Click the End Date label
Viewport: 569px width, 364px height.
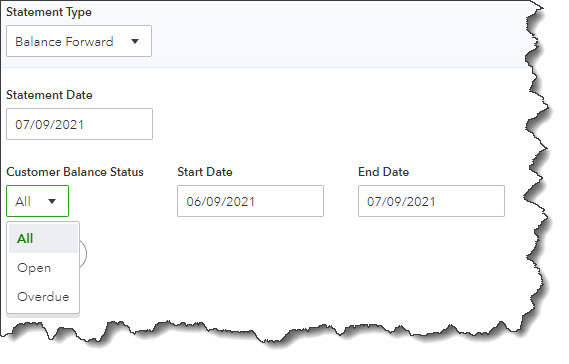[x=383, y=172]
